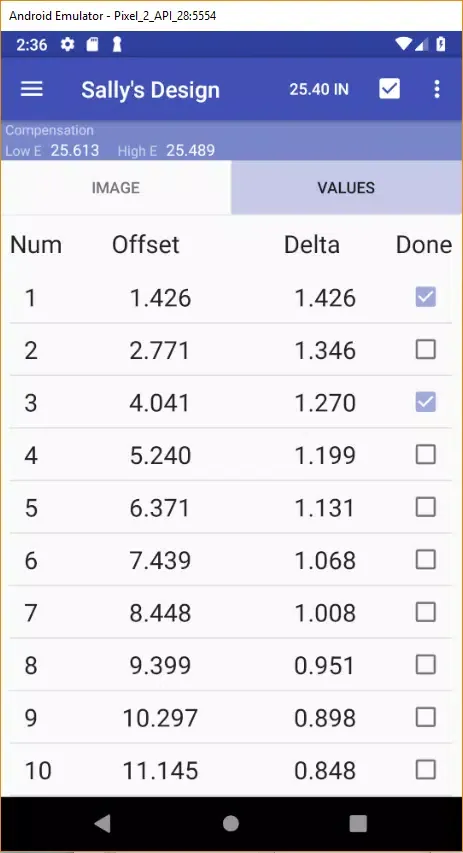The width and height of the screenshot is (463, 853).
Task: Tap the Android home circle button
Action: 231,823
